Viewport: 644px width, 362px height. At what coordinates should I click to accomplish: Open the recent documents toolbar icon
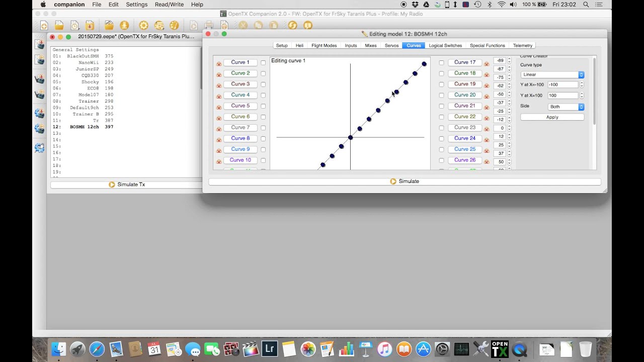tap(74, 25)
